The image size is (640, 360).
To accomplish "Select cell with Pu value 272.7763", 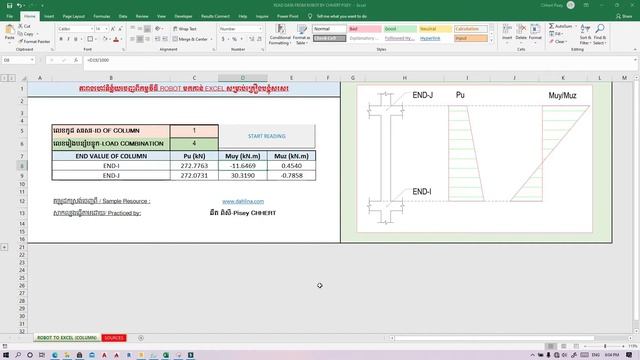I will [x=194, y=166].
